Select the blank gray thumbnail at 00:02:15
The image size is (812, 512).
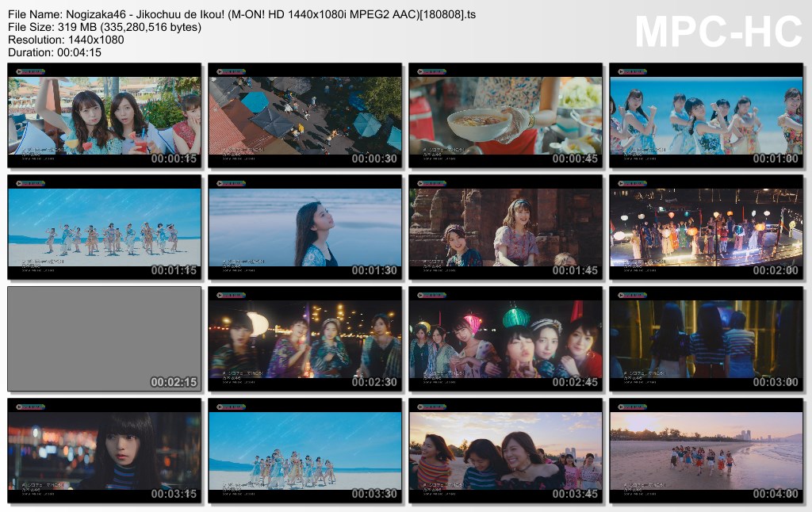[x=105, y=339]
